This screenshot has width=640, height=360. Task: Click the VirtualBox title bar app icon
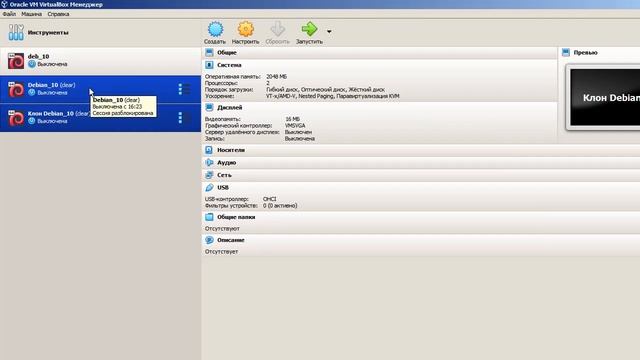4,4
